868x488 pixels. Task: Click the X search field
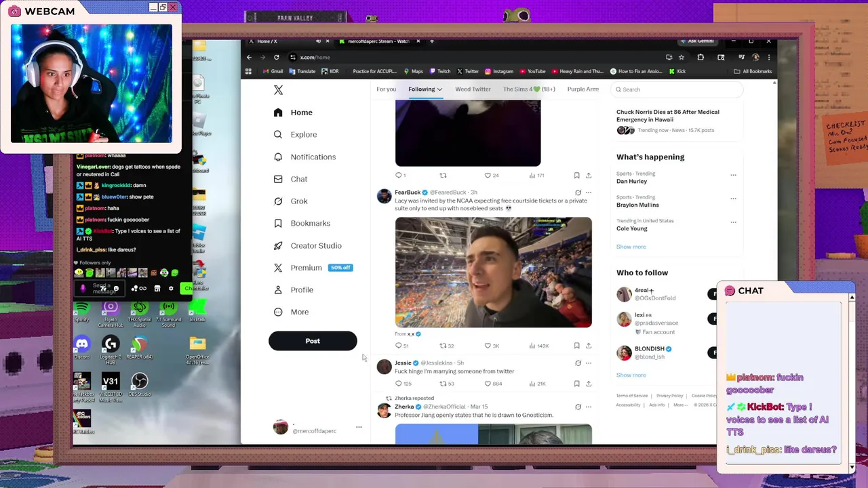676,89
